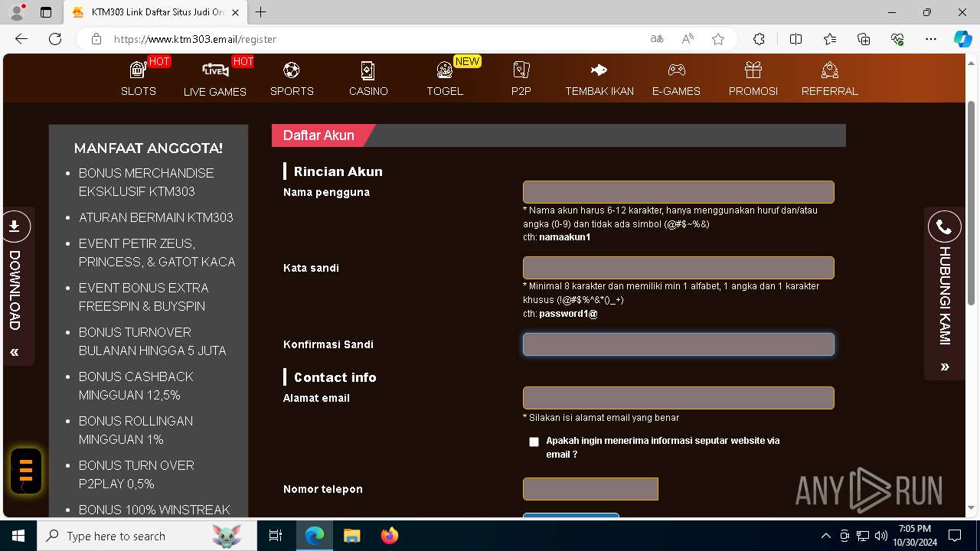980x551 pixels.
Task: Open ATURAN BERMAIN KTM303 link
Action: coord(156,217)
